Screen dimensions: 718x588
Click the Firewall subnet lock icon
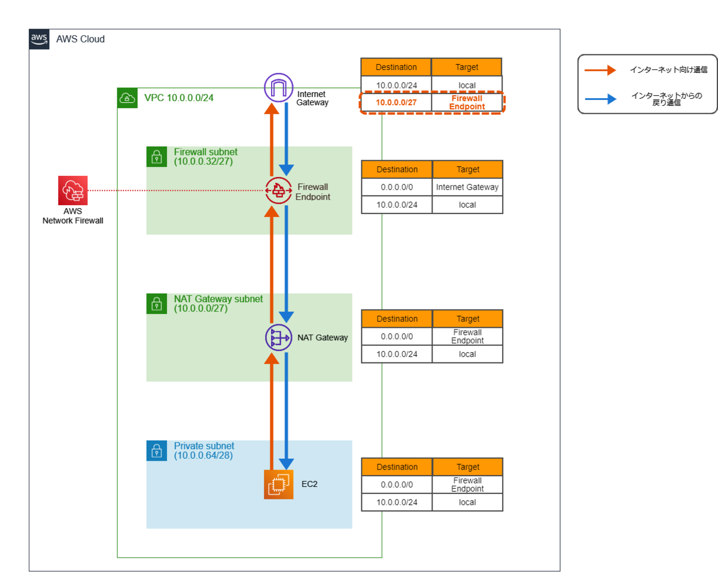pyautogui.click(x=156, y=157)
